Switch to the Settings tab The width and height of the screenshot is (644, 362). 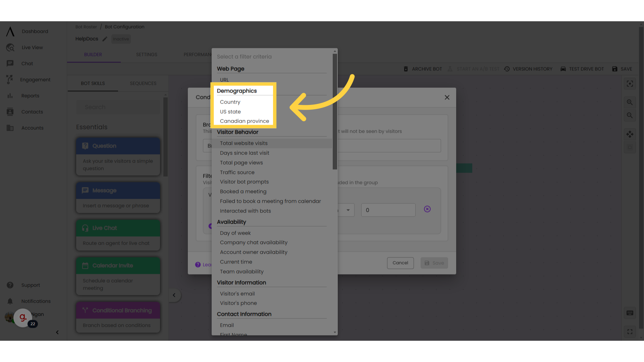147,54
